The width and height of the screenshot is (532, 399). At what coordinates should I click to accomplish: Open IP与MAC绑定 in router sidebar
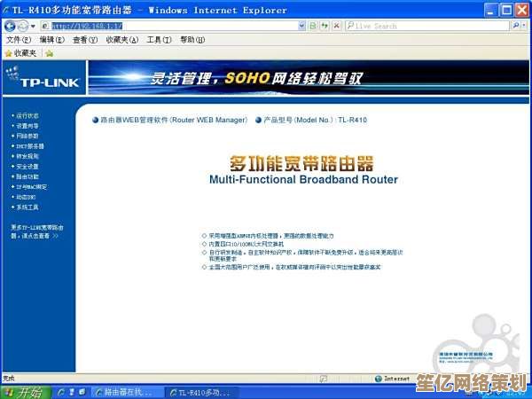(32, 187)
